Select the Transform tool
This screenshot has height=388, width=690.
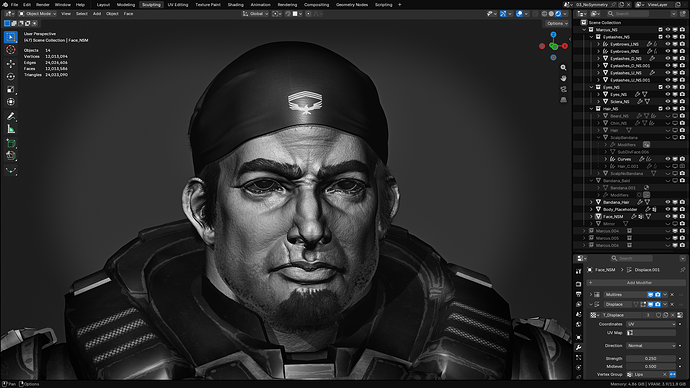11,102
